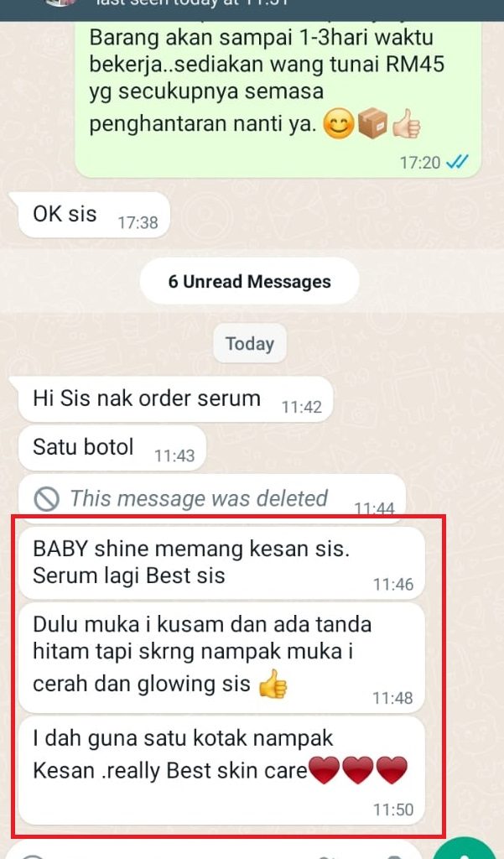The width and height of the screenshot is (504, 859).
Task: Select the 'OK sis' message
Action: (94, 215)
